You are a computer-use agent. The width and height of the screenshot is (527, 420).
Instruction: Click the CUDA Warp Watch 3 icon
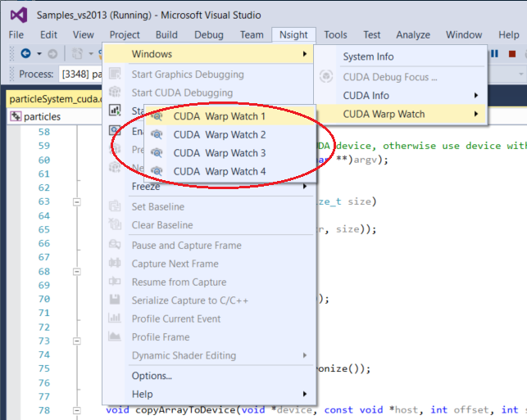click(x=157, y=153)
